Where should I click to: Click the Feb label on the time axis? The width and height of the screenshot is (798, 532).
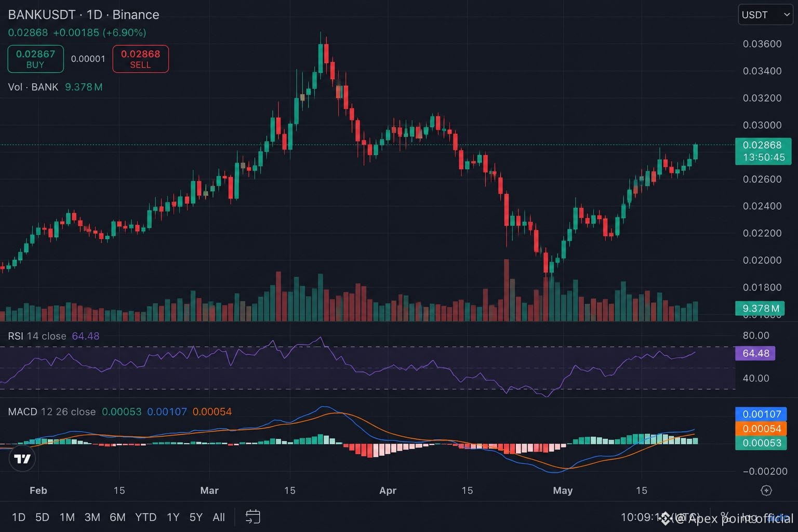click(38, 490)
